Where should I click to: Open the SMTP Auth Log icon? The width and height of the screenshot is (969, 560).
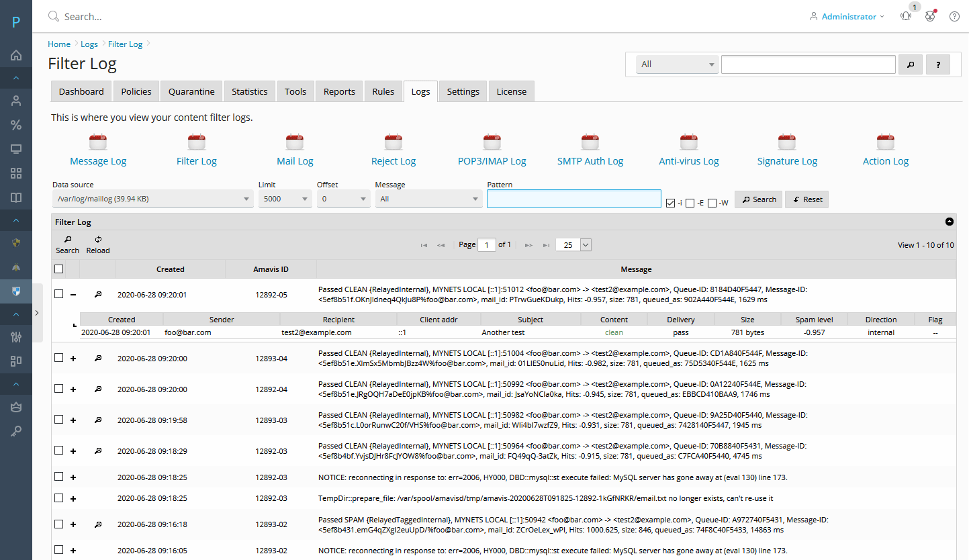tap(590, 142)
